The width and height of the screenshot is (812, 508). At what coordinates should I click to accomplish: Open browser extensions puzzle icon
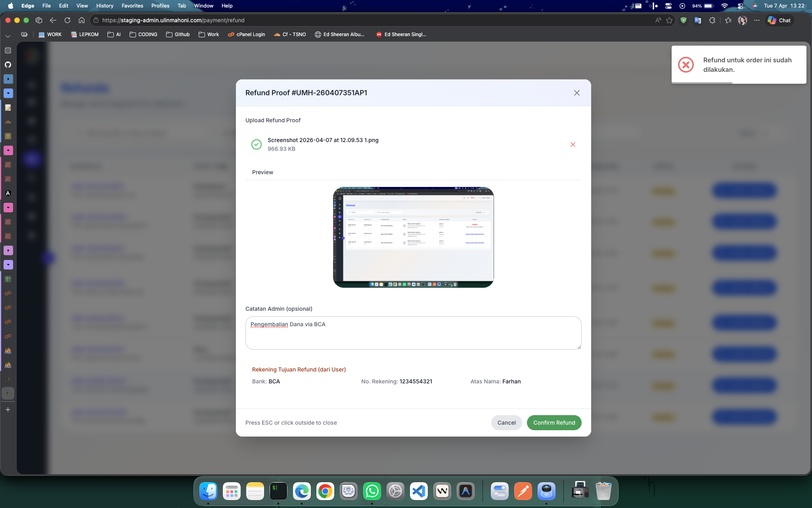(712, 20)
